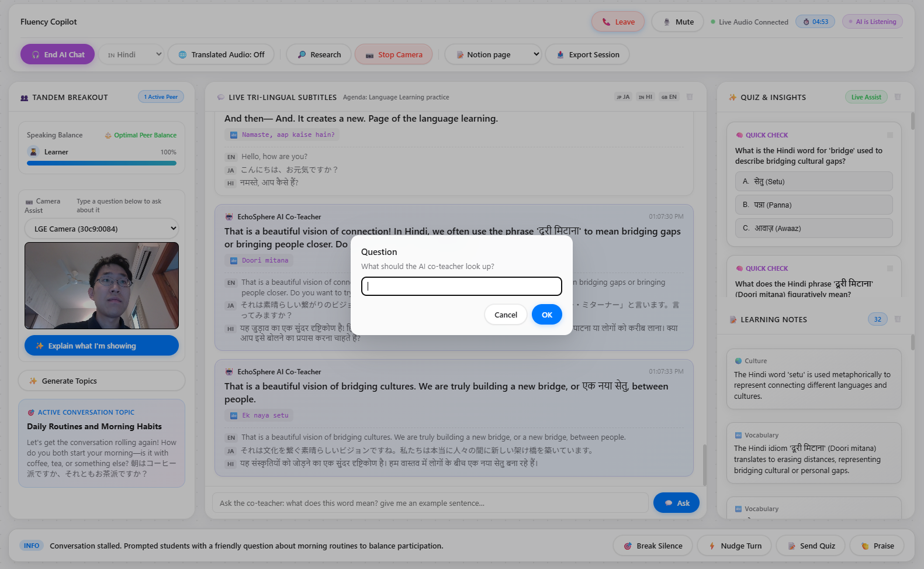This screenshot has width=924, height=569.
Task: Open the Hindi language dropdown
Action: pos(131,54)
